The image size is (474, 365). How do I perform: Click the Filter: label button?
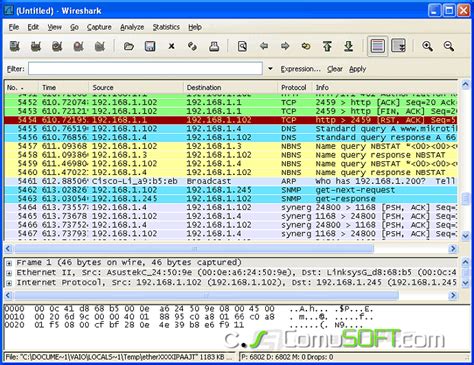point(16,69)
